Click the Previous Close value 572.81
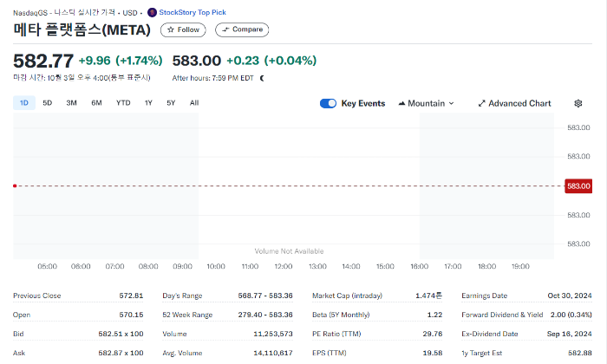Image resolution: width=607 pixels, height=364 pixels. point(131,296)
